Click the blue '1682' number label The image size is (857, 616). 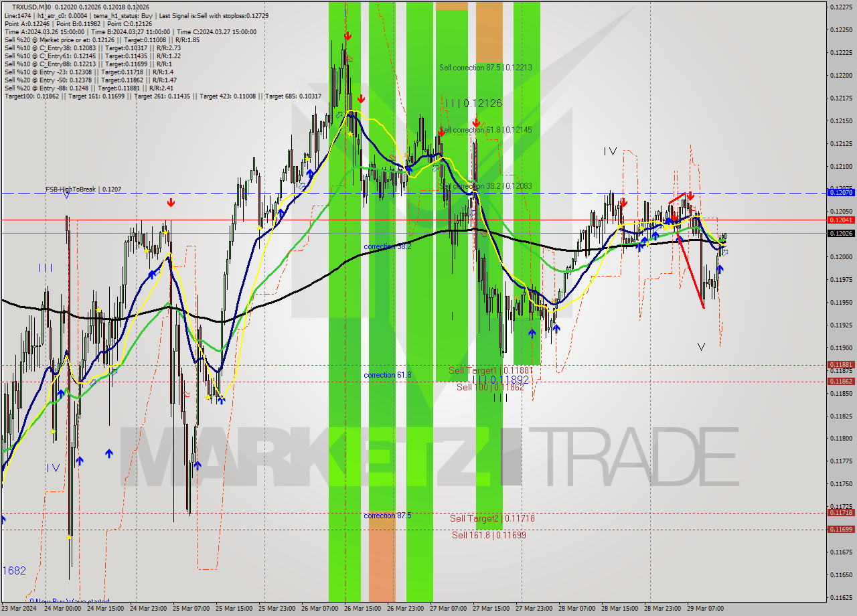[x=14, y=570]
